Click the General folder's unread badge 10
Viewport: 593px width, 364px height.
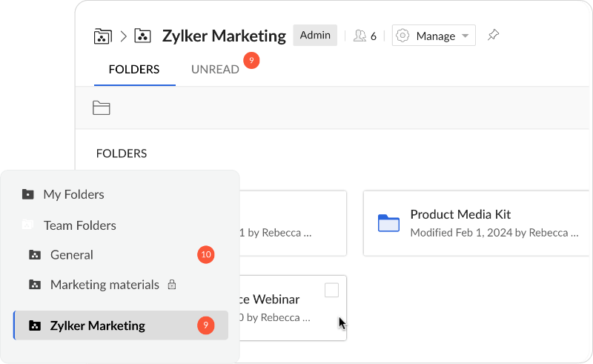[x=206, y=255]
